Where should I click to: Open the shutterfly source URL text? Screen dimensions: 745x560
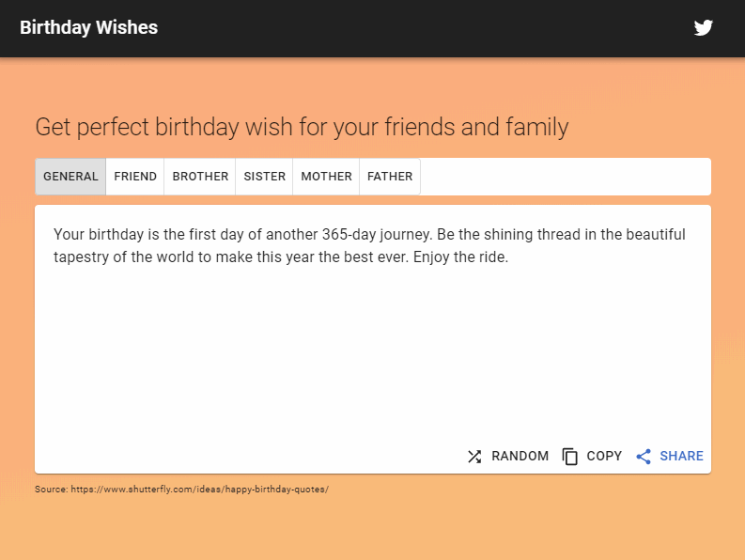click(199, 490)
